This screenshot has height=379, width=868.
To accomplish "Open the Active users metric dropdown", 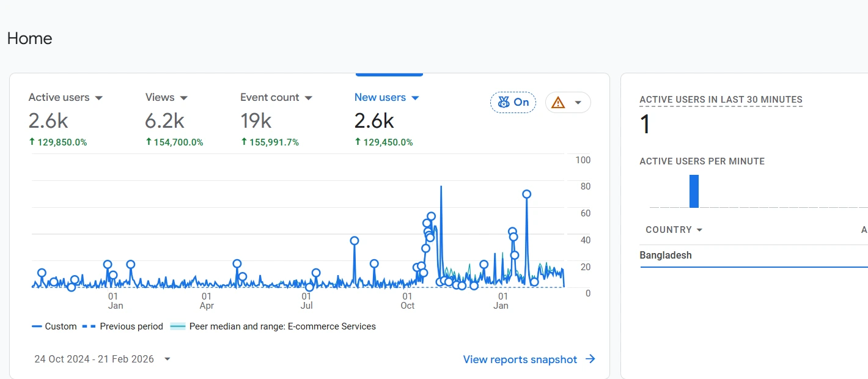I will pos(101,97).
